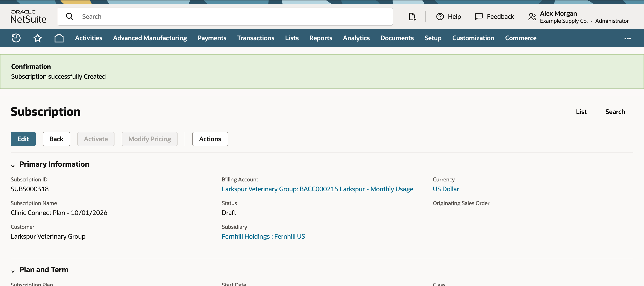Screen dimensions: 644x286
Task: Open the Larkspur Veterinary Group billing account link
Action: click(x=317, y=189)
